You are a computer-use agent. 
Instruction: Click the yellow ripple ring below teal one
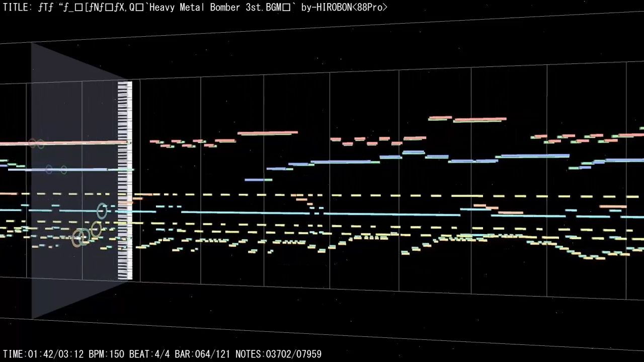coord(96,230)
